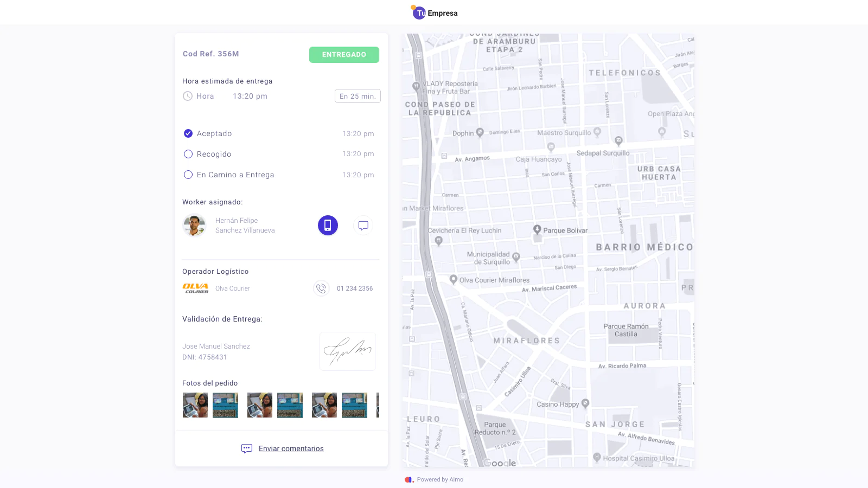868x488 pixels.
Task: Click the Parque Bolivar map pin
Action: 537,229
